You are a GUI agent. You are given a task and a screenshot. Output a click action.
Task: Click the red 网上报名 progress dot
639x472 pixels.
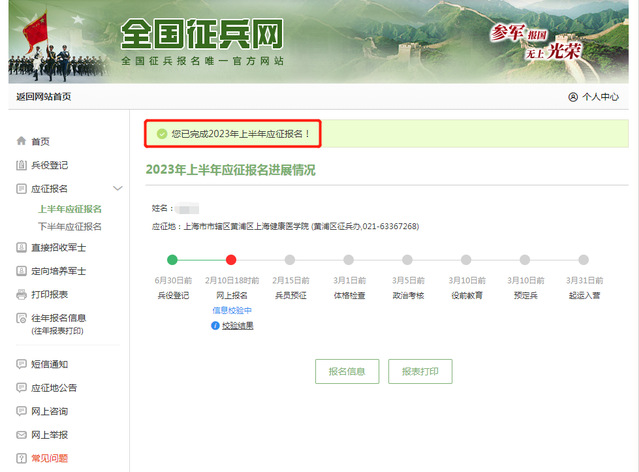(x=231, y=260)
